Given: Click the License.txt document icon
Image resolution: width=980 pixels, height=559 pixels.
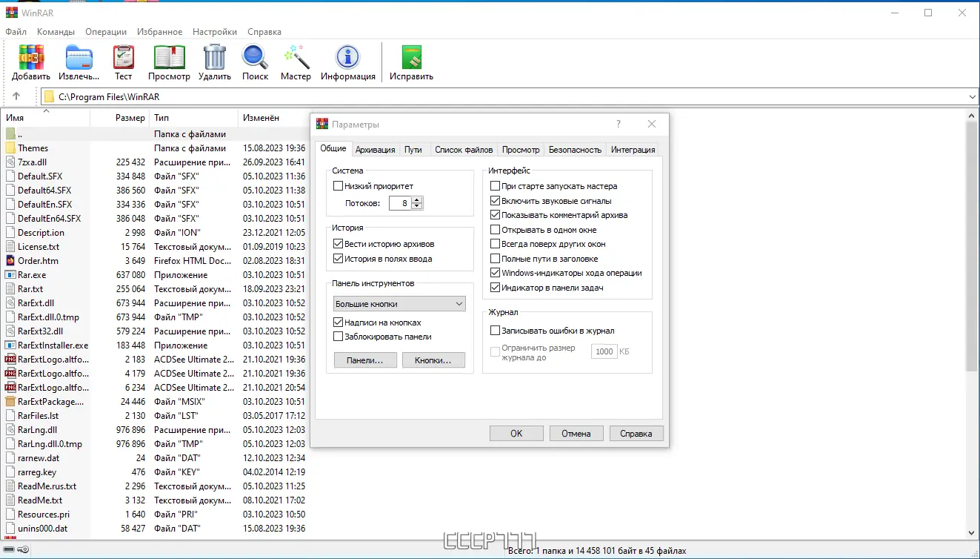Looking at the screenshot, I should coord(10,247).
